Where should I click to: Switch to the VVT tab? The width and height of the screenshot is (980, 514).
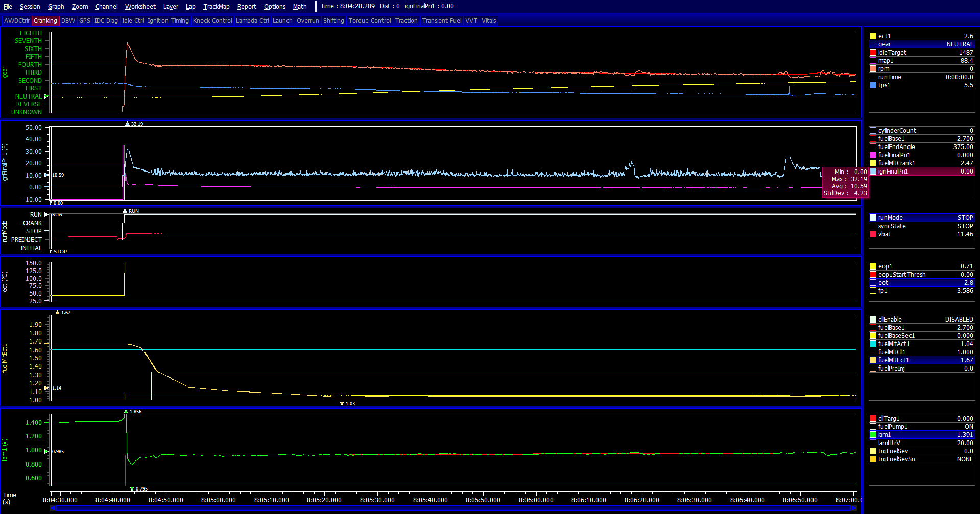(471, 21)
